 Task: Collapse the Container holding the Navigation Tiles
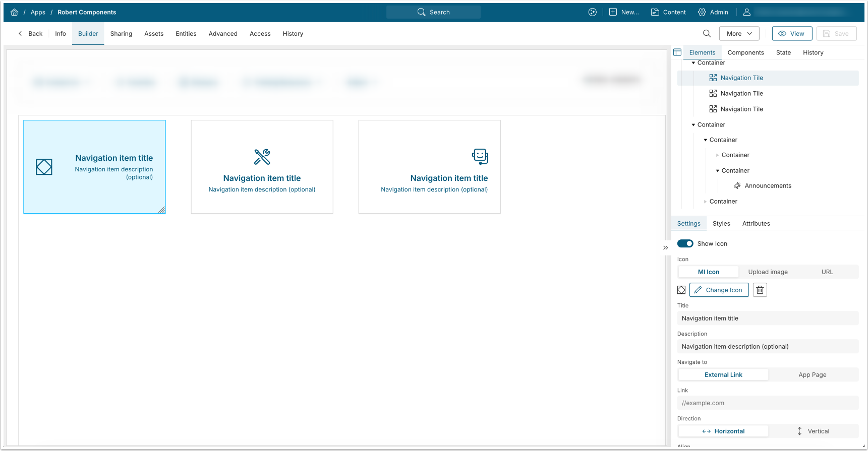point(693,63)
